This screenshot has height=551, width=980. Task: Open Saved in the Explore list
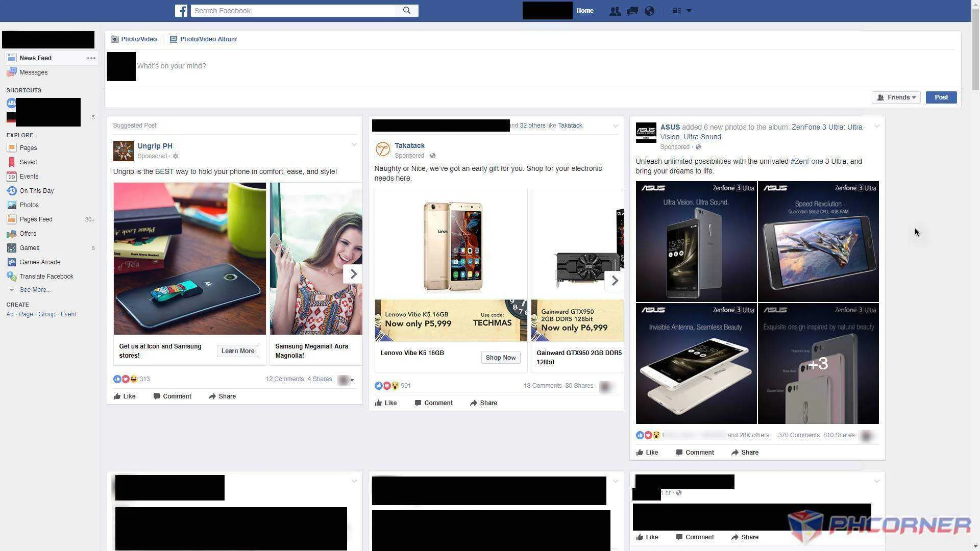coord(28,162)
